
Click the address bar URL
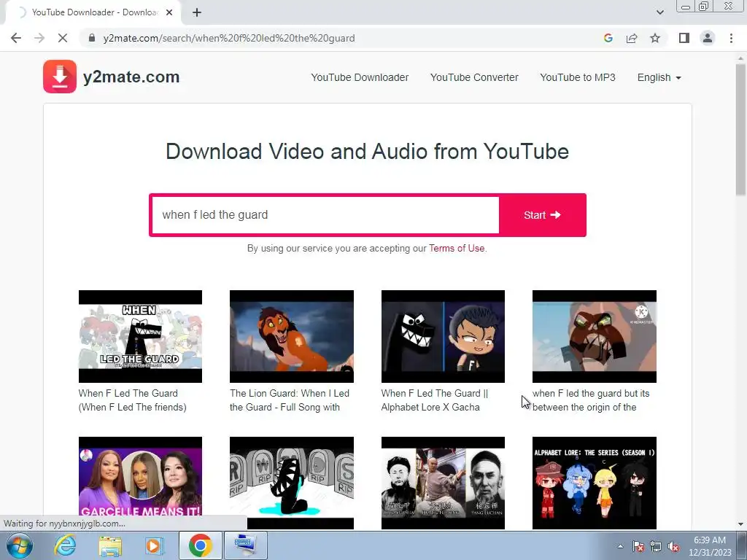tap(228, 38)
